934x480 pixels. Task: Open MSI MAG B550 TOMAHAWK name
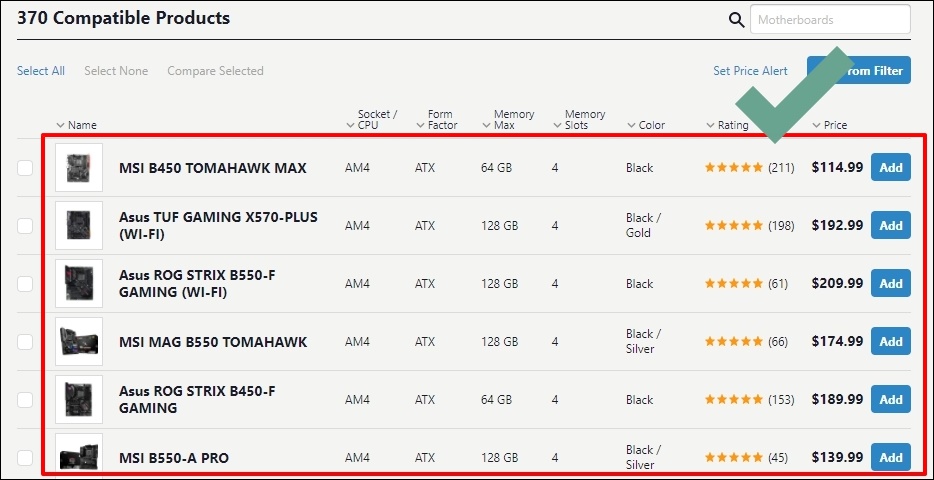pos(213,342)
